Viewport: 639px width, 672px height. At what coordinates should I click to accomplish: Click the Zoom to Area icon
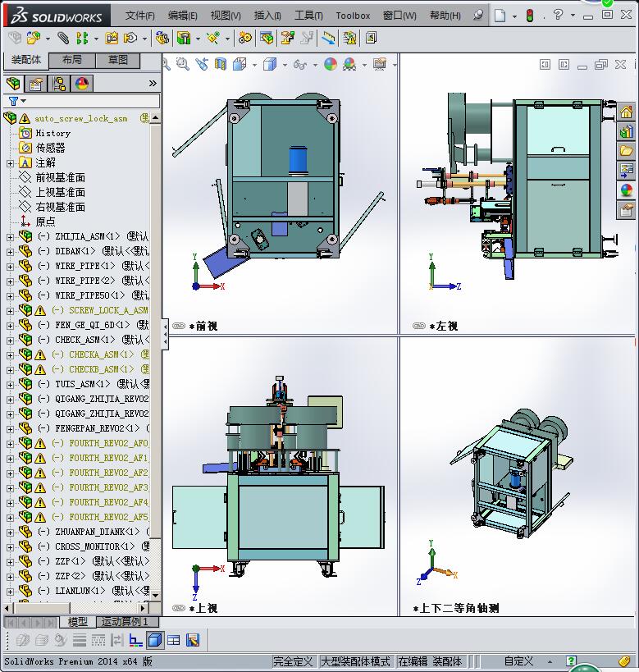183,65
